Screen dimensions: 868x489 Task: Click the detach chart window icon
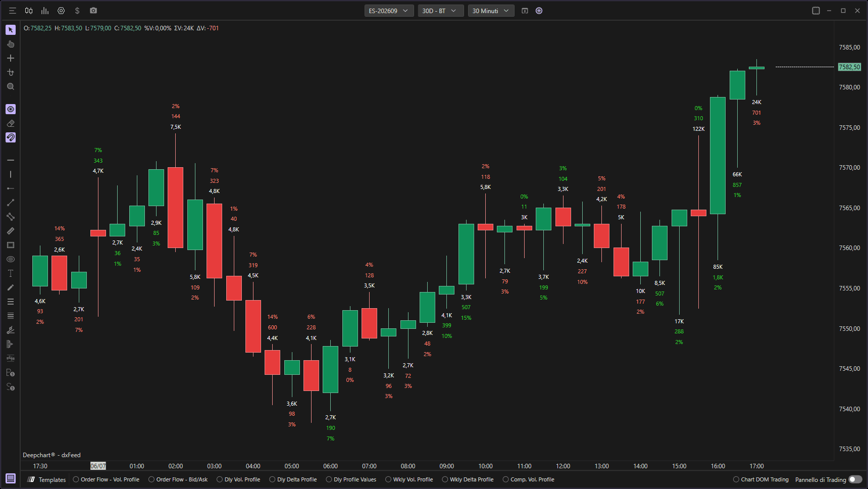tap(525, 11)
